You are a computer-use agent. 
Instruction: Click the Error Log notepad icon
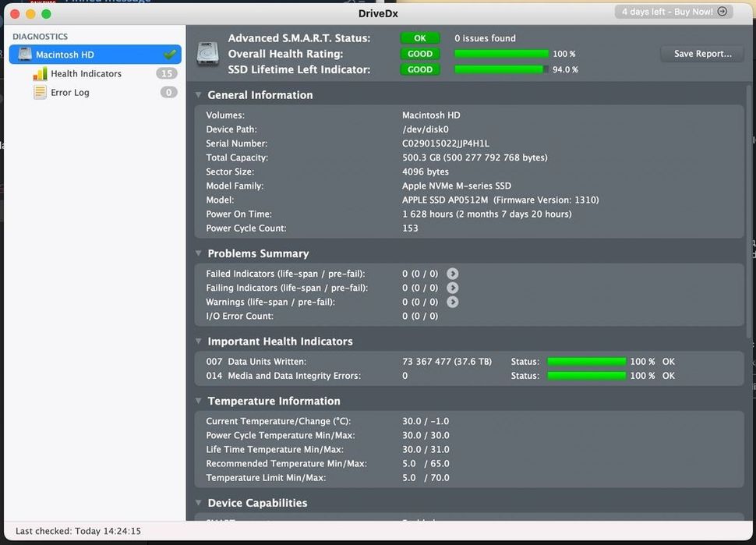[40, 92]
